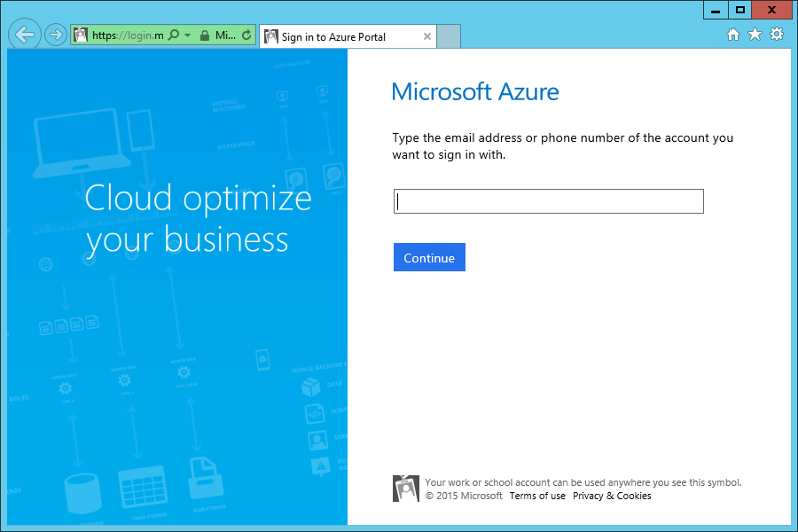This screenshot has width=798, height=532.
Task: Click the work or school account badge icon
Action: point(405,489)
